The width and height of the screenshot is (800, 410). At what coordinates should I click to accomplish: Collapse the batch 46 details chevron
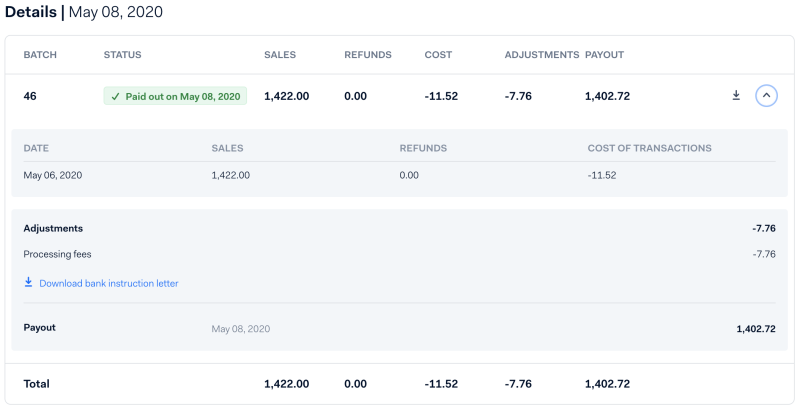click(x=766, y=96)
